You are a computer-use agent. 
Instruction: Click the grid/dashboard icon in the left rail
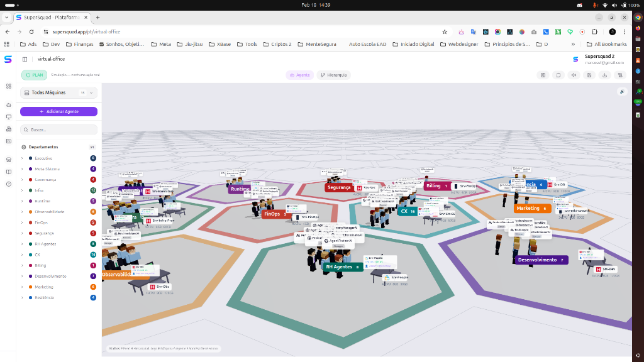coord(8,87)
